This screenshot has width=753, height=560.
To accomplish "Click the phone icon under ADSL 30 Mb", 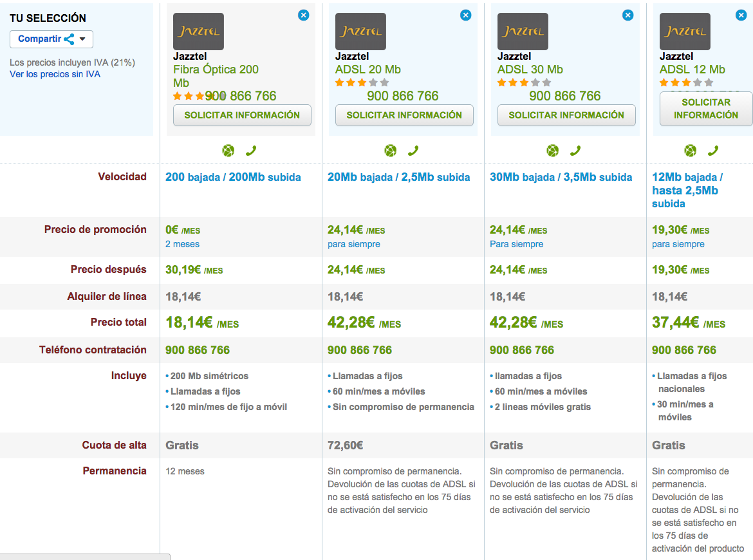I will tap(575, 151).
